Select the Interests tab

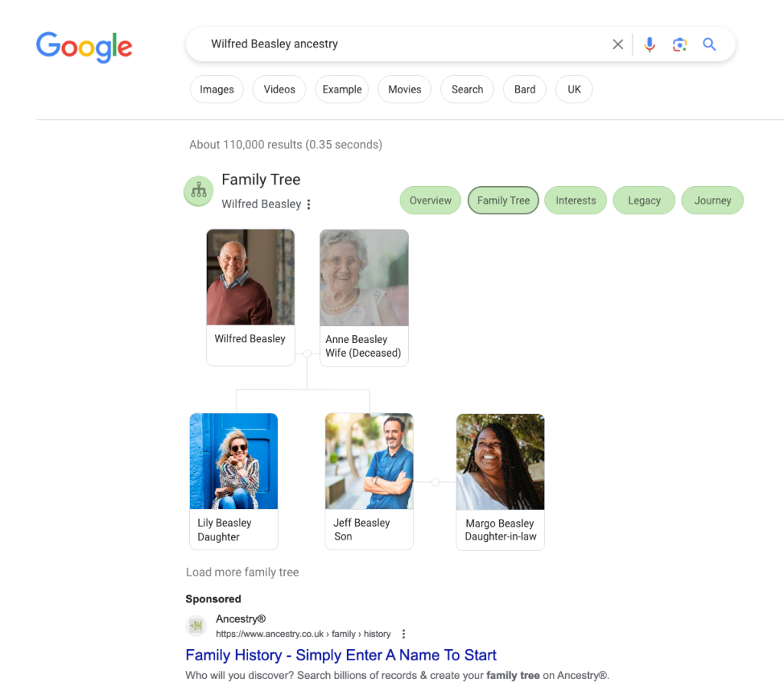tap(576, 201)
